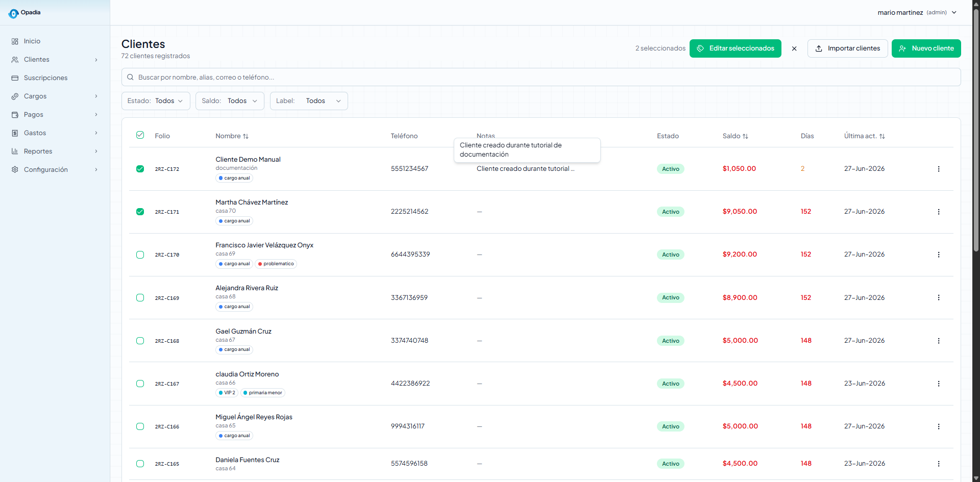The height and width of the screenshot is (482, 980).
Task: Expand the Pagos sidebar chevron
Action: coord(96,115)
